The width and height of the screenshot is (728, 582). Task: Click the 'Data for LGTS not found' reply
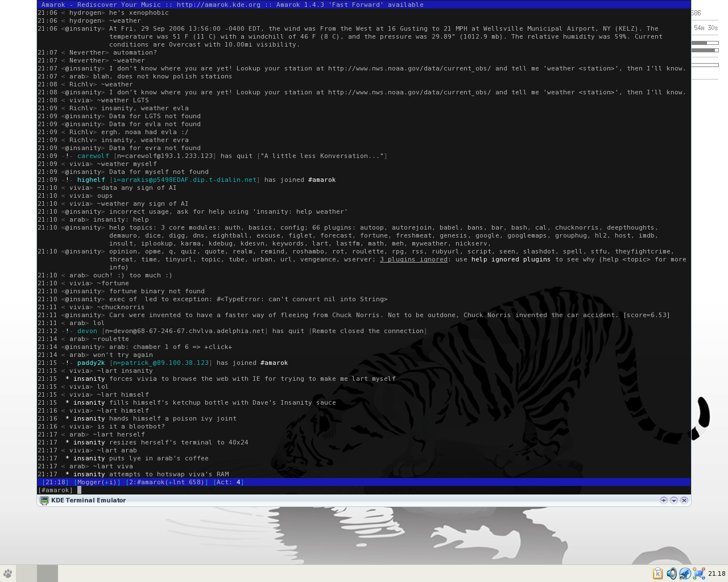[x=155, y=116]
